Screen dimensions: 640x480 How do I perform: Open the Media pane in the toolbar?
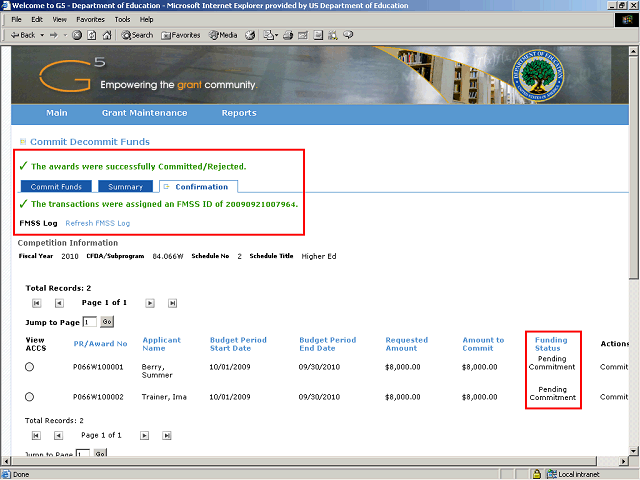tap(223, 35)
